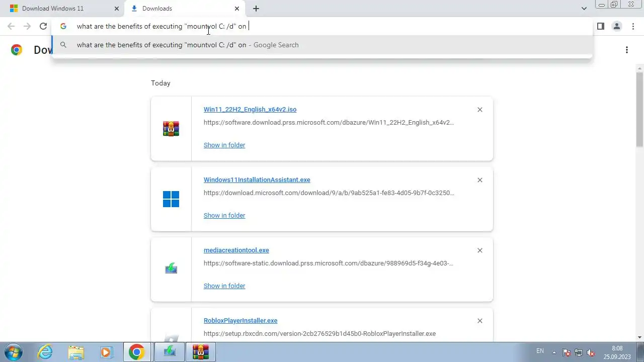Click the Windows logo icon of Installation Assistant

tap(171, 199)
